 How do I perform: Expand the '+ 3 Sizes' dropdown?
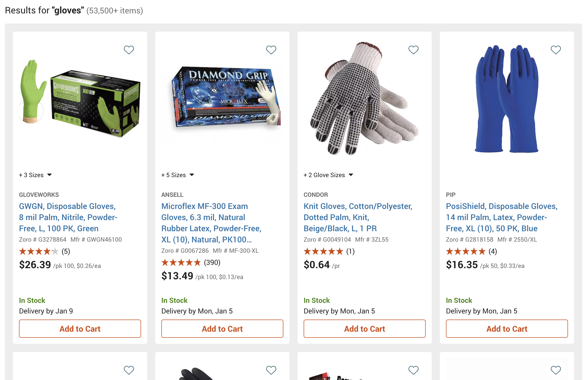pos(35,175)
